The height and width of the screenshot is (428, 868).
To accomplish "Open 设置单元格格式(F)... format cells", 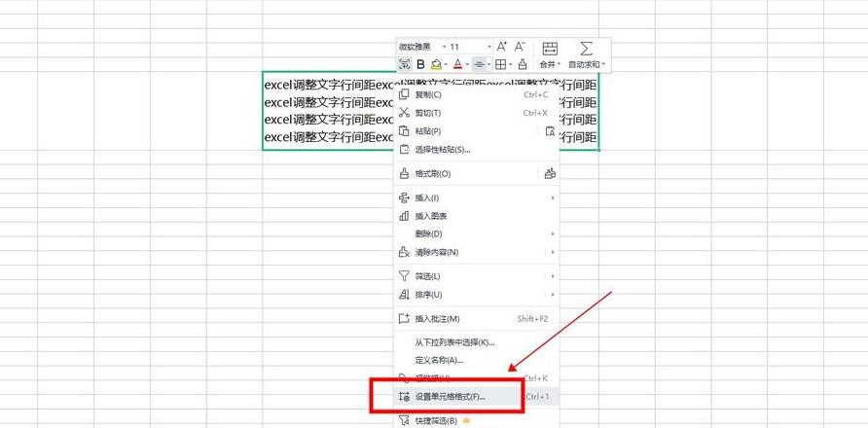I will (x=477, y=397).
